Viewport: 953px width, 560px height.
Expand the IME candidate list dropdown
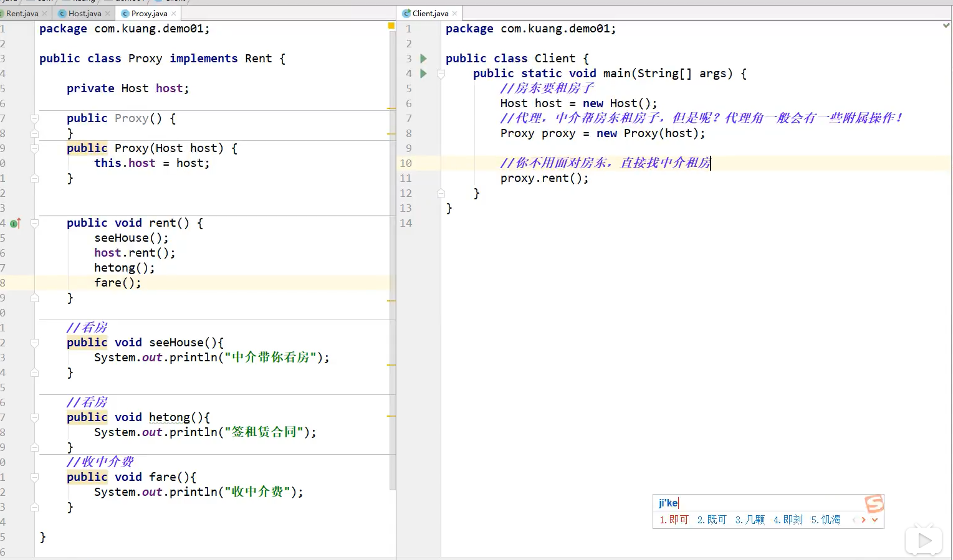(874, 520)
